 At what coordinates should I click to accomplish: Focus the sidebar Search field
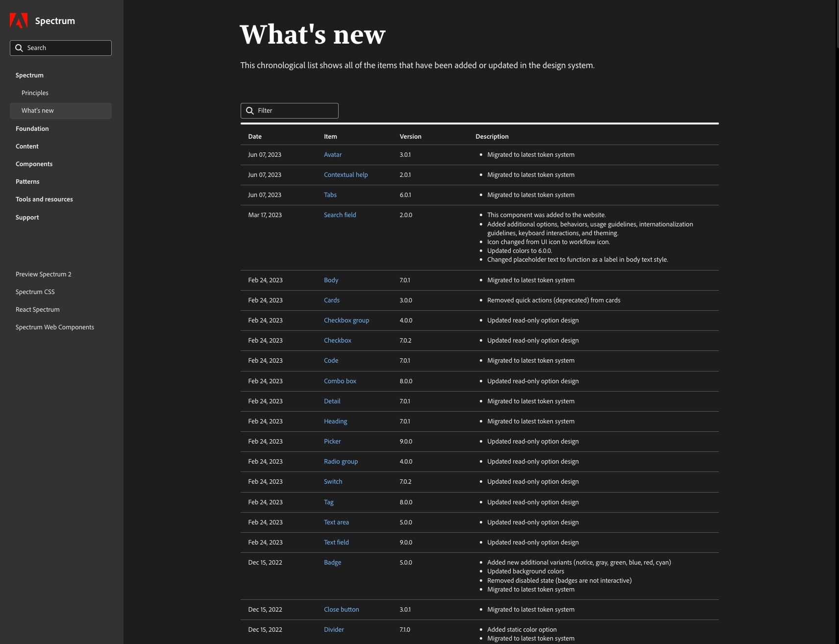(61, 48)
